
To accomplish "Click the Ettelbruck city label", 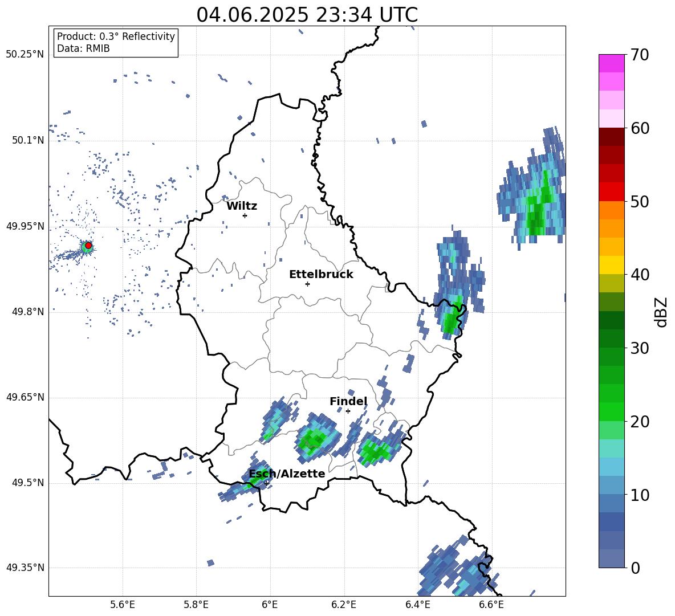I will click(x=321, y=275).
